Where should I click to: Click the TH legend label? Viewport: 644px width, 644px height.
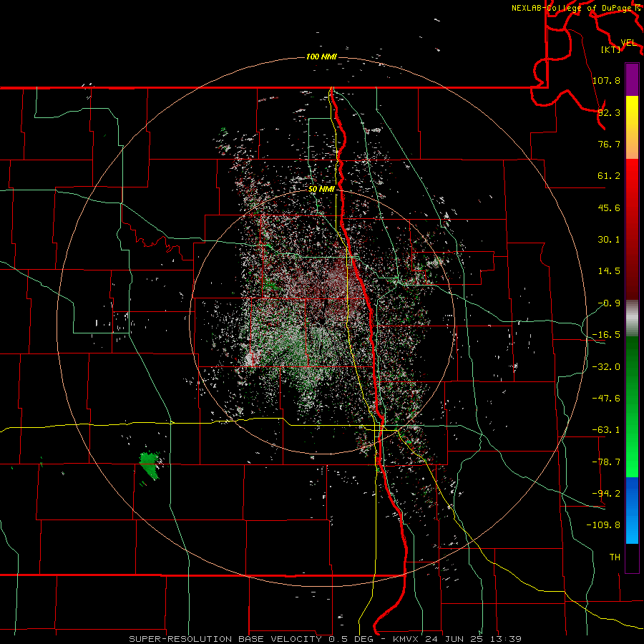[615, 557]
